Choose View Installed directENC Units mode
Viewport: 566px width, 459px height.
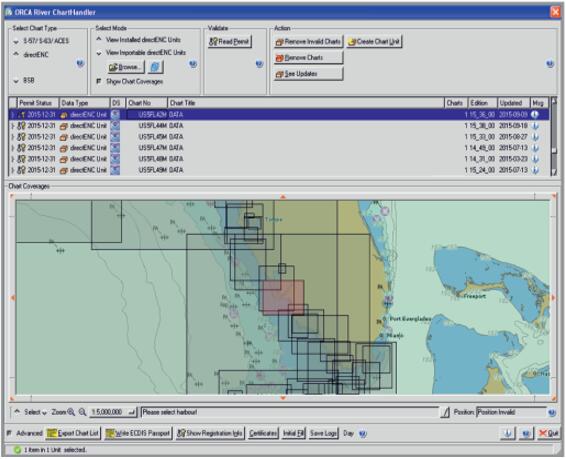coord(139,39)
